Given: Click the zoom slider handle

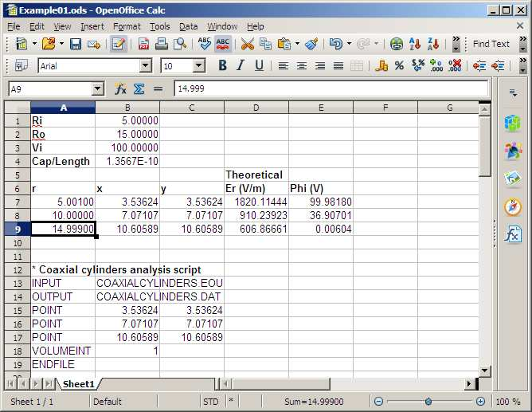Looking at the screenshot, I should 428,402.
